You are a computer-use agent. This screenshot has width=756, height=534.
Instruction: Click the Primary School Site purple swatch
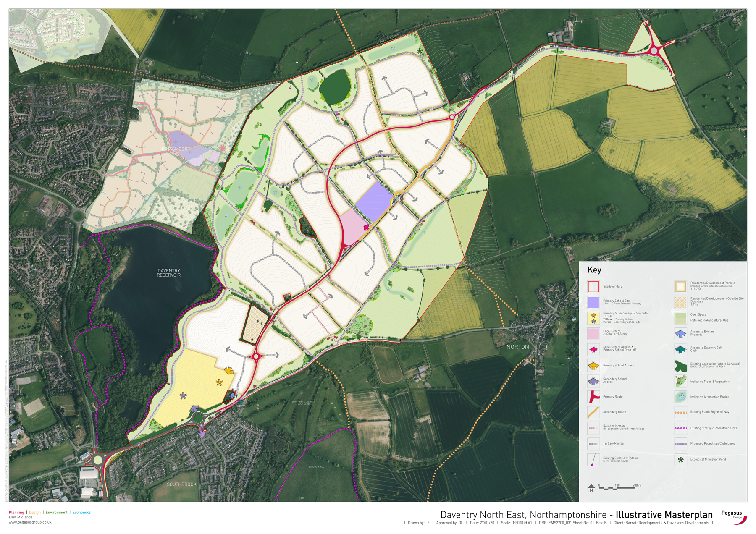593,302
